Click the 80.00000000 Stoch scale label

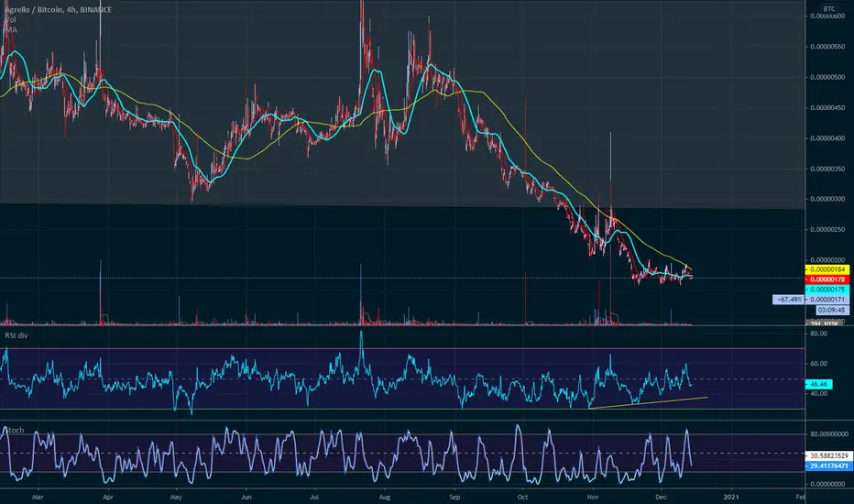point(829,434)
